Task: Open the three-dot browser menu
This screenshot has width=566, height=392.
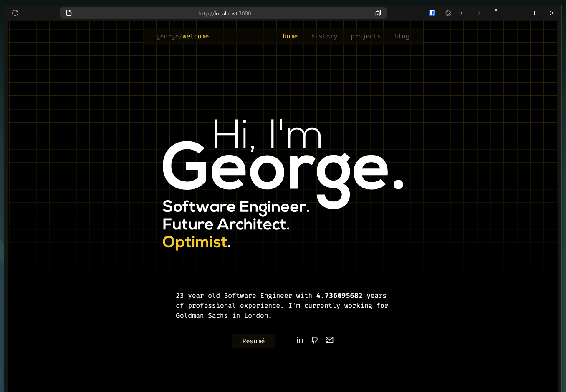Action: (x=493, y=13)
